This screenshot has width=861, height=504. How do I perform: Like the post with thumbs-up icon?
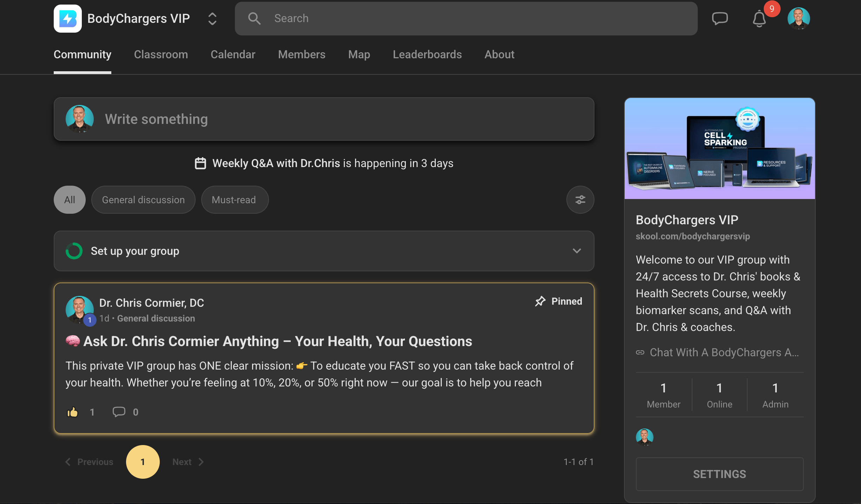pos(72,412)
